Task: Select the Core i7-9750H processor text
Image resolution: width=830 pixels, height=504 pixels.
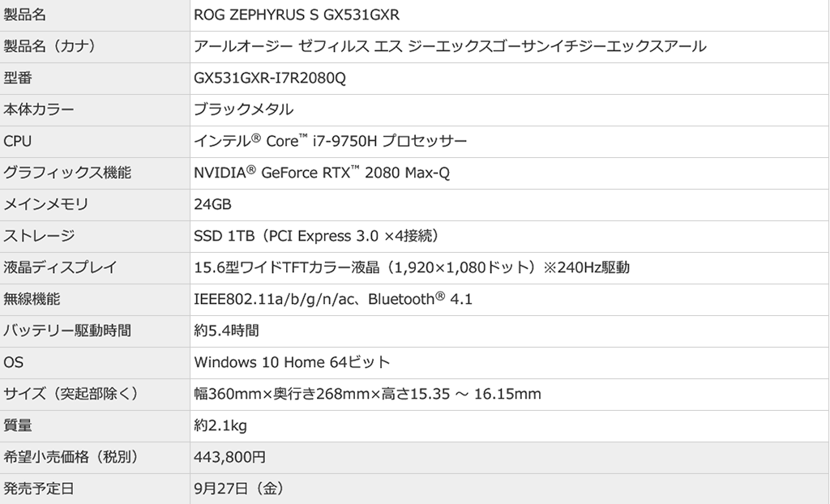Action: (331, 141)
